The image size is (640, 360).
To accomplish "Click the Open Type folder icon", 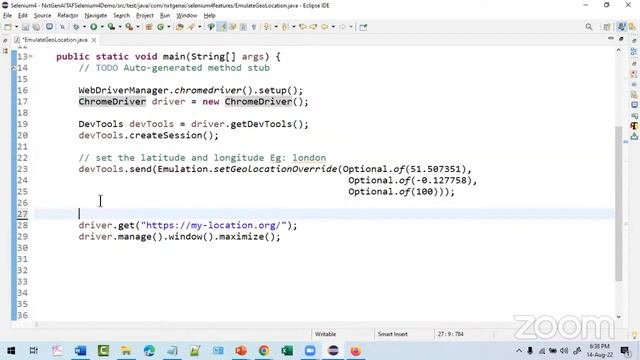I will coord(180,27).
